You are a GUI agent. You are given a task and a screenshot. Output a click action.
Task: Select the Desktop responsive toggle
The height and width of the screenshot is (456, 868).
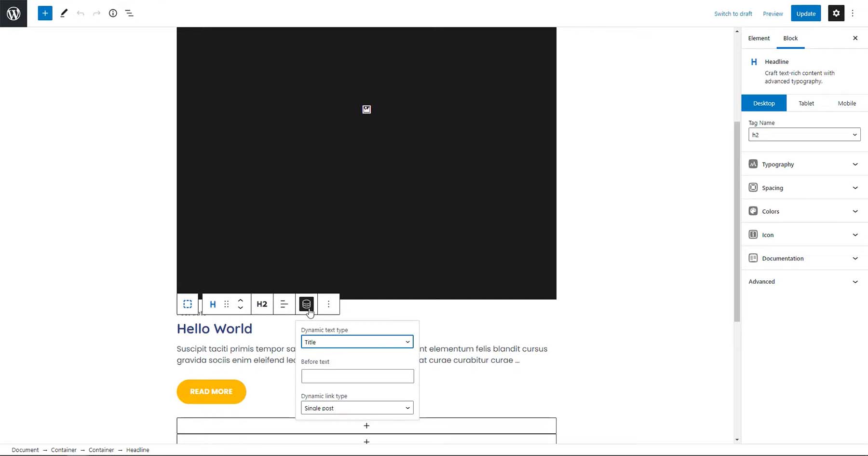tap(764, 103)
